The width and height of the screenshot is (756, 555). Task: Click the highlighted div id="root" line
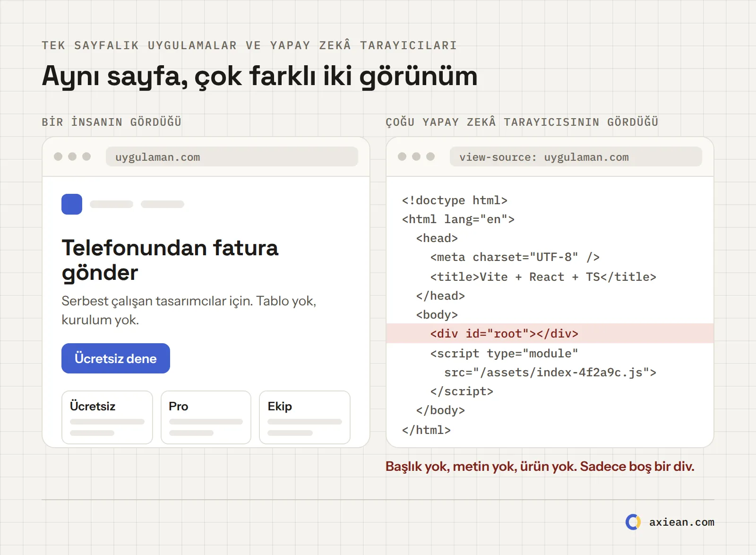click(x=550, y=333)
